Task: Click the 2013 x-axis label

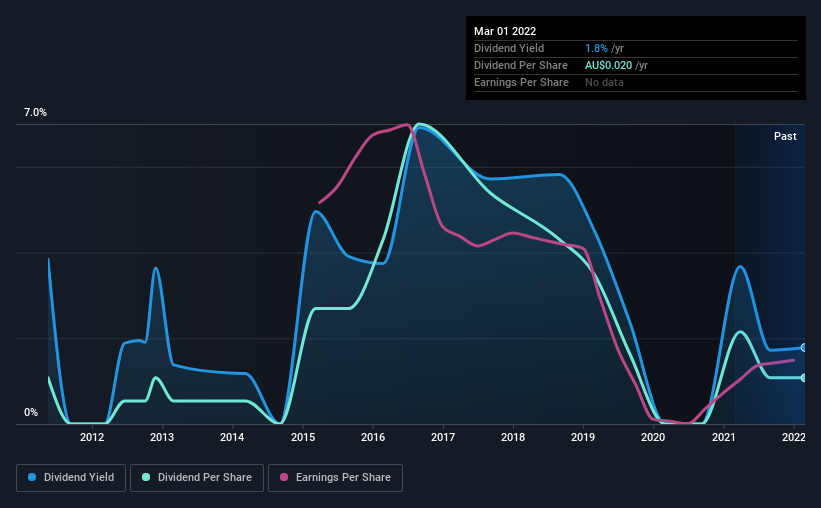Action: pos(162,437)
